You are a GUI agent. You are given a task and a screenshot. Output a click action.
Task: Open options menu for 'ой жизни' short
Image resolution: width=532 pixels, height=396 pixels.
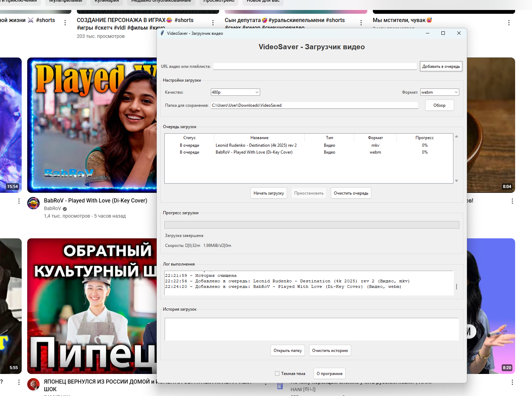pyautogui.click(x=65, y=23)
